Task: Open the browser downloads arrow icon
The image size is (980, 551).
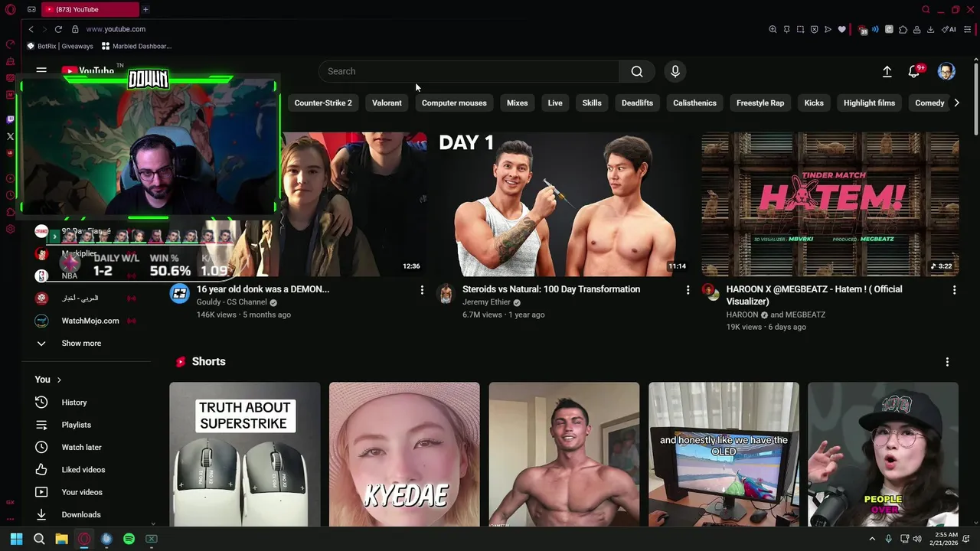Action: click(x=930, y=29)
